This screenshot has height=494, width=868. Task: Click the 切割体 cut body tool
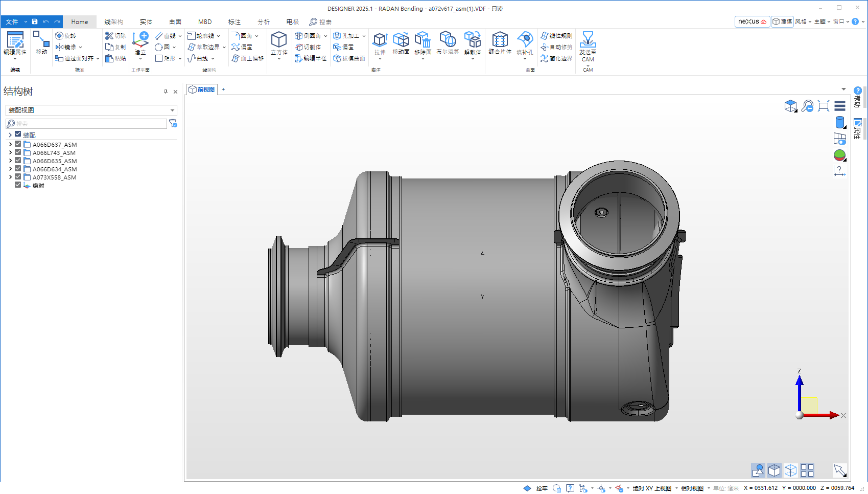click(308, 47)
